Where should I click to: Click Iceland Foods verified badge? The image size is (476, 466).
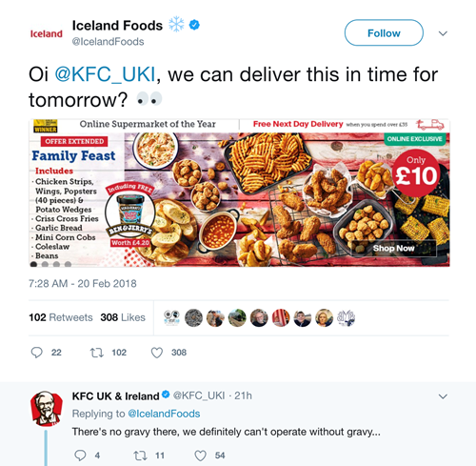pos(194,25)
